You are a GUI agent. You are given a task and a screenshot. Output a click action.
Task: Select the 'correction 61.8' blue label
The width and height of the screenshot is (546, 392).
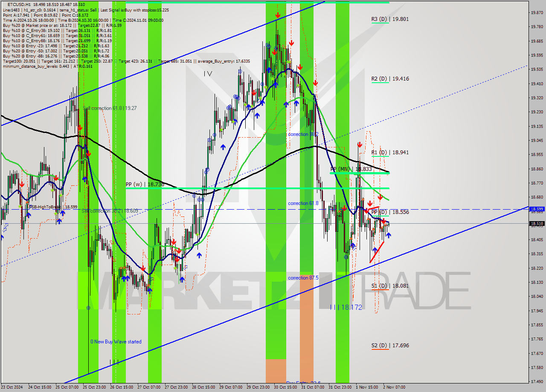pyautogui.click(x=303, y=203)
